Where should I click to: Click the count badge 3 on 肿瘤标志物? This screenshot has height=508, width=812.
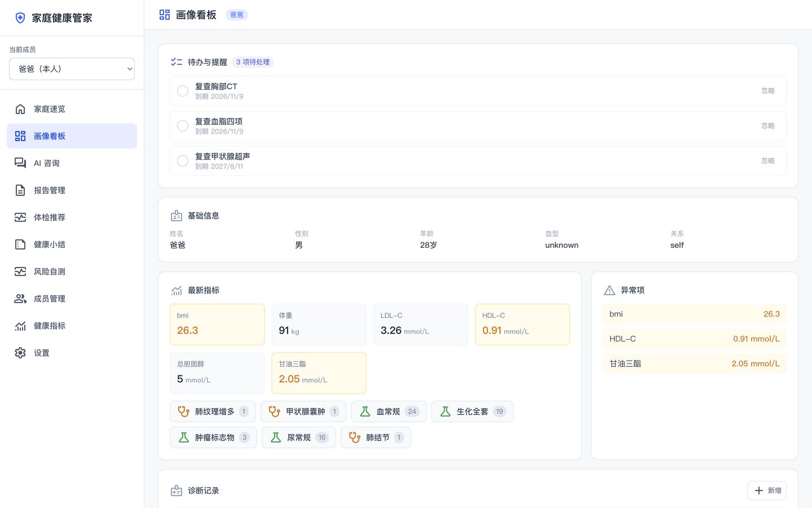[244, 437]
